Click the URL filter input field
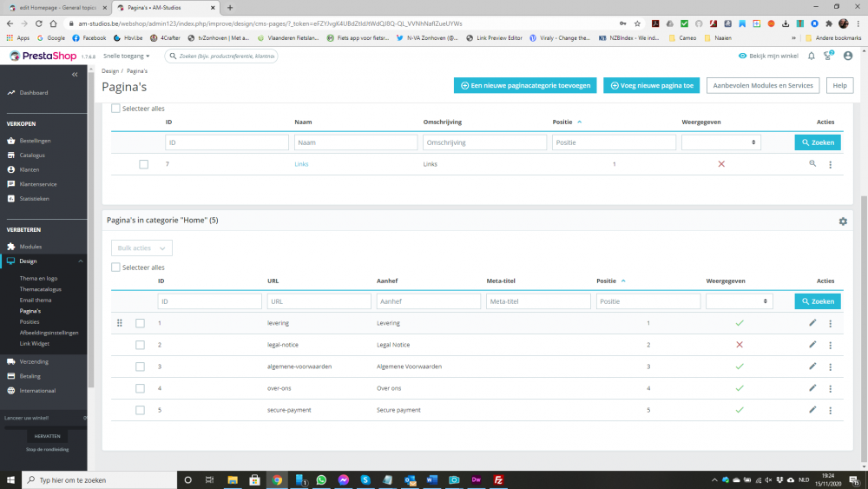868x489 pixels. (x=319, y=301)
